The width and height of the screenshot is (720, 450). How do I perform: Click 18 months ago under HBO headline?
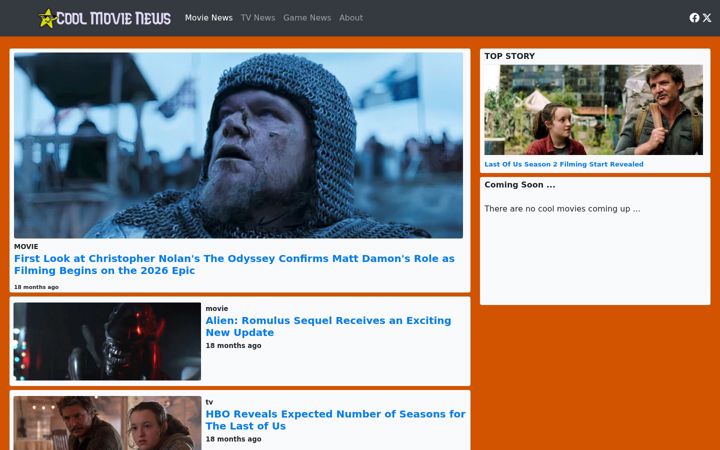pyautogui.click(x=233, y=439)
